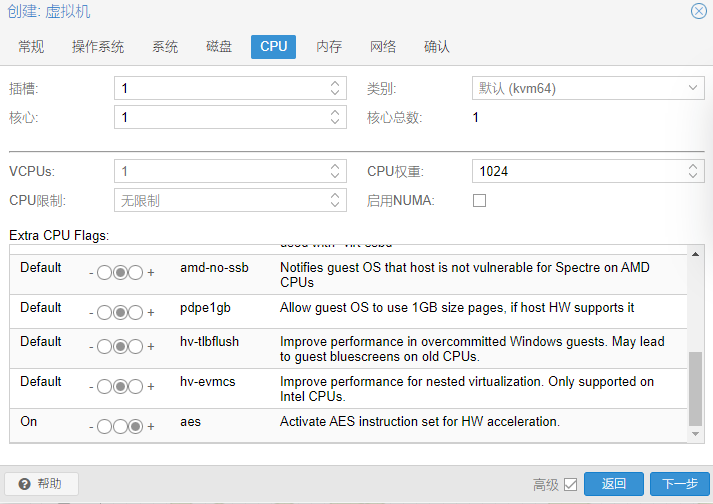Click the 下一步 next button
This screenshot has width=713, height=504.
[x=679, y=484]
